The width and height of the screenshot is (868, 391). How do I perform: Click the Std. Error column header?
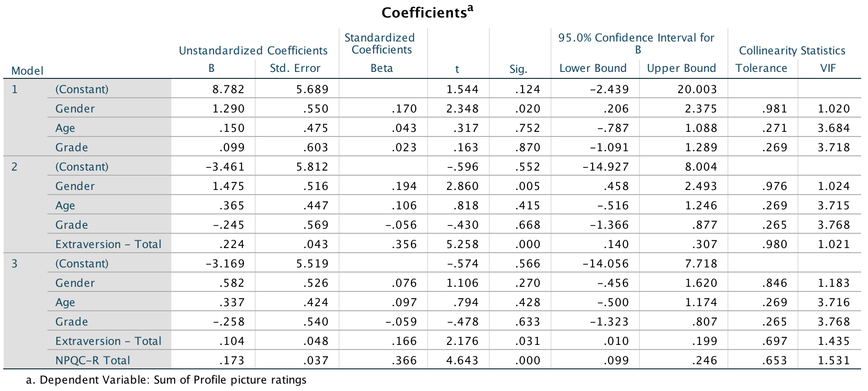click(295, 68)
